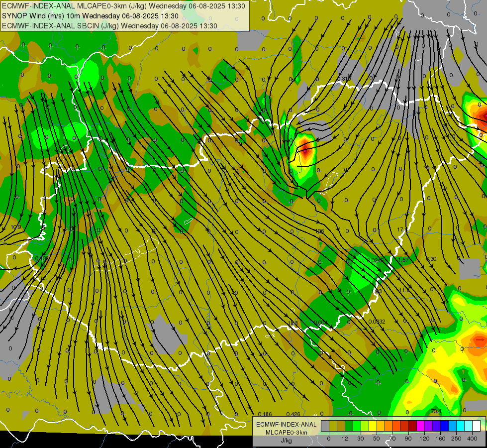The height and width of the screenshot is (448, 487).
Task: Click the olive legend swatch above 0
Action: click(333, 426)
